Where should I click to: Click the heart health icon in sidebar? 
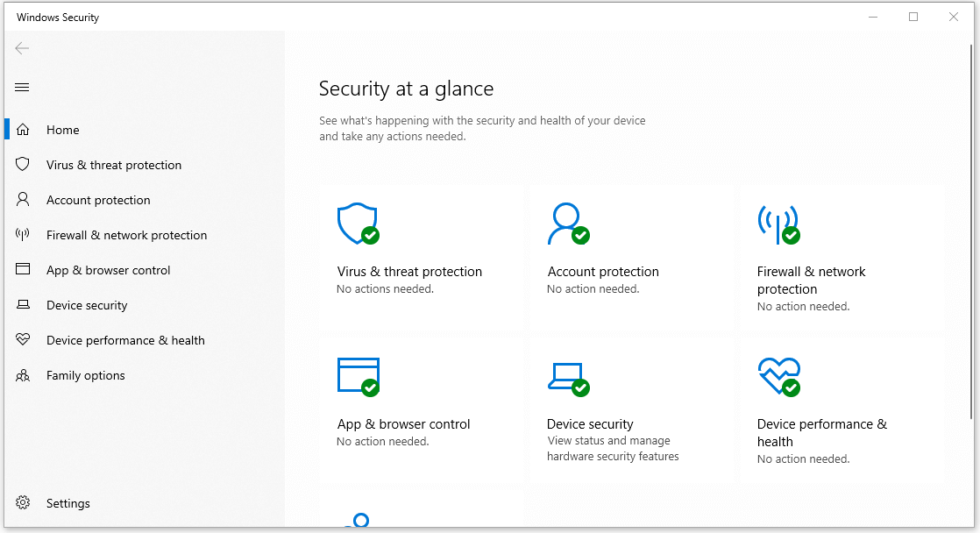click(23, 339)
